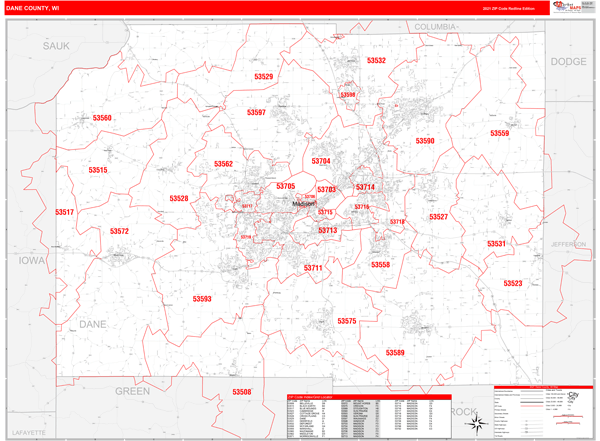The width and height of the screenshot is (600, 441).
Task: Select ZIP code 53508 label
Action: [x=242, y=392]
